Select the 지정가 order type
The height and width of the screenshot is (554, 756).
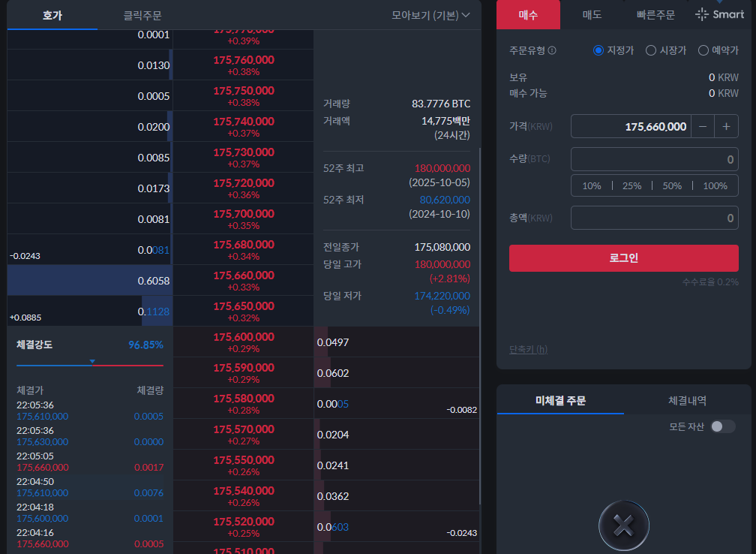[598, 50]
